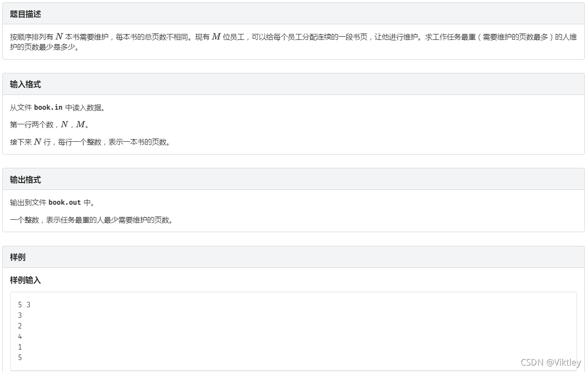Screen dimensions: 588x372
Task: Click the book.out filename text
Action: [x=65, y=202]
